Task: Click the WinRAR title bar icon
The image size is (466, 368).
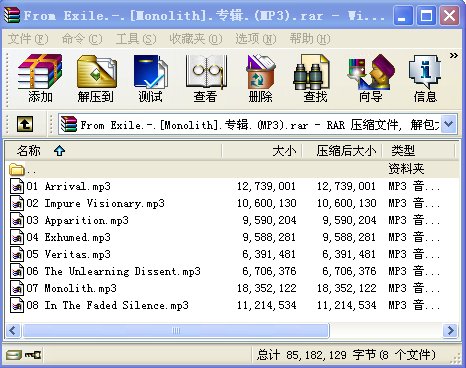Action: tap(12, 15)
